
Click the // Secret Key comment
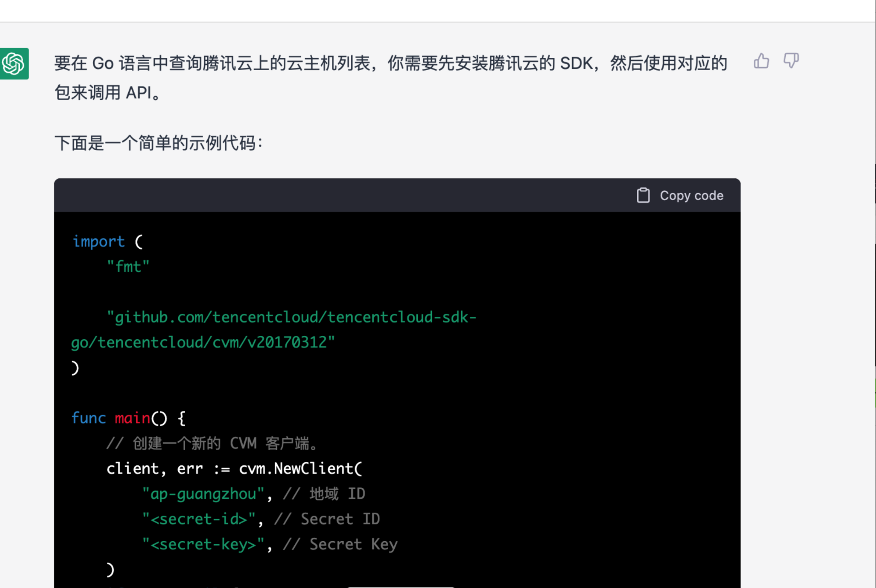[x=340, y=544]
